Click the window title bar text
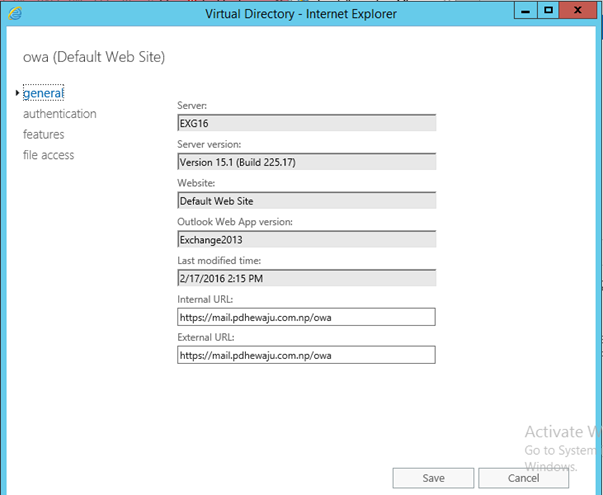 click(300, 13)
